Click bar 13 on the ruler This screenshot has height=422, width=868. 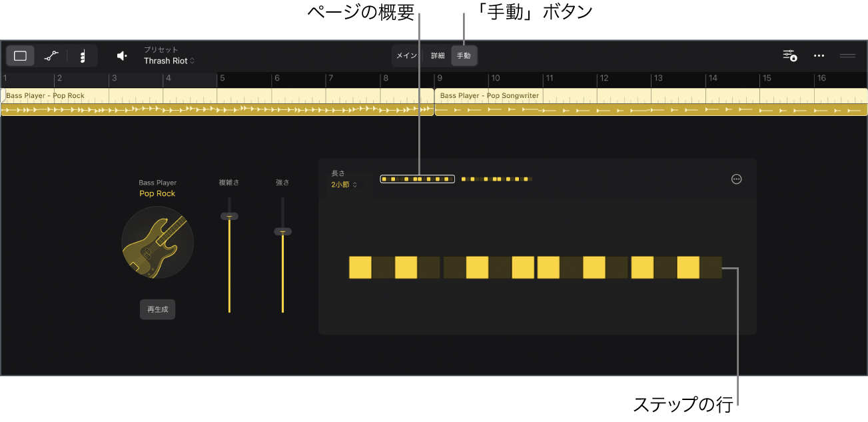658,78
